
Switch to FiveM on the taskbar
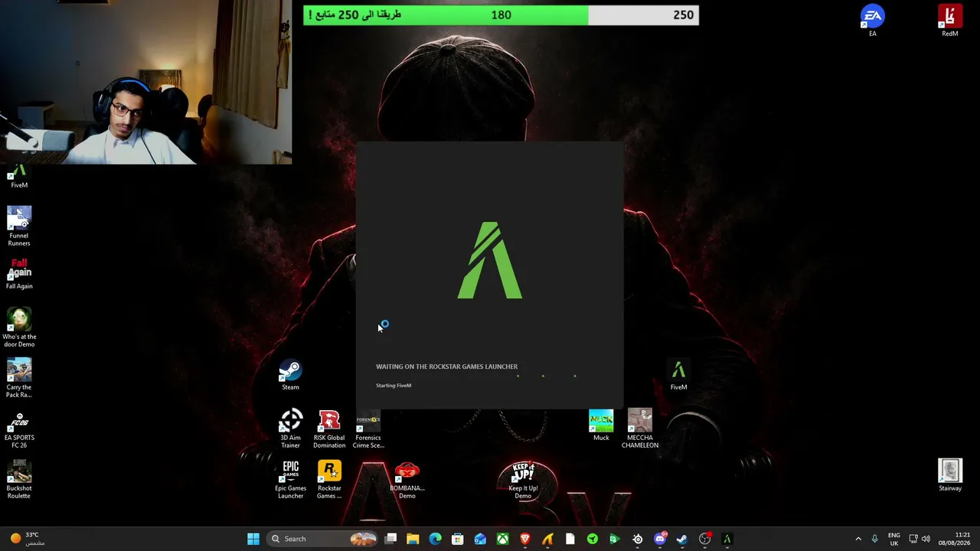[727, 539]
